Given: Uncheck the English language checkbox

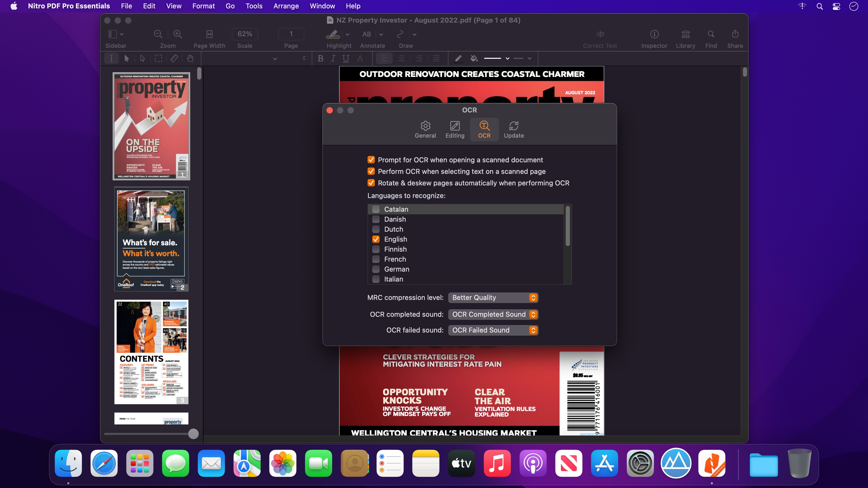Looking at the screenshot, I should coord(376,239).
